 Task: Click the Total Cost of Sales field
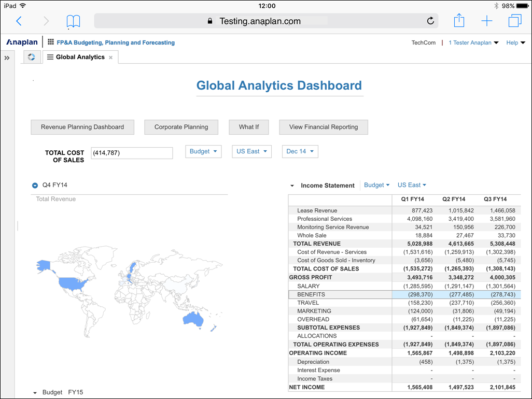pos(132,153)
